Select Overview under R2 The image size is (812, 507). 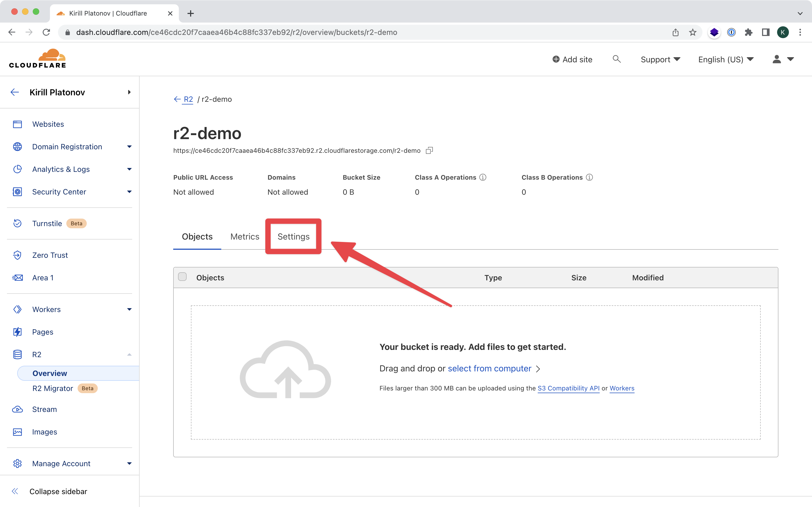click(x=78, y=373)
